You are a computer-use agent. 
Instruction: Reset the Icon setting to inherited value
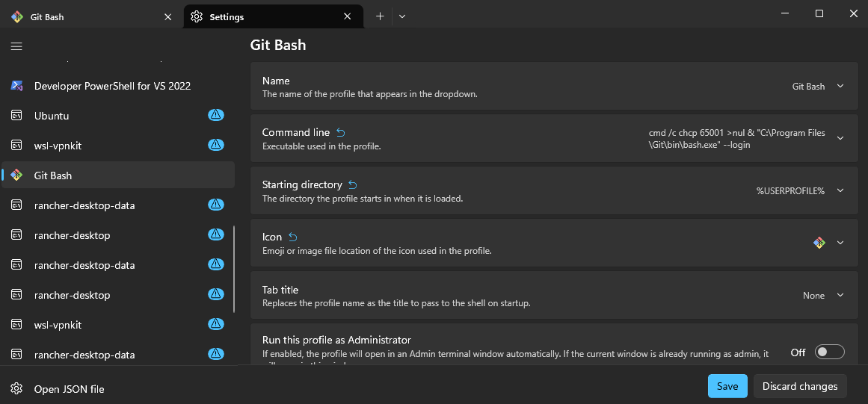point(293,237)
